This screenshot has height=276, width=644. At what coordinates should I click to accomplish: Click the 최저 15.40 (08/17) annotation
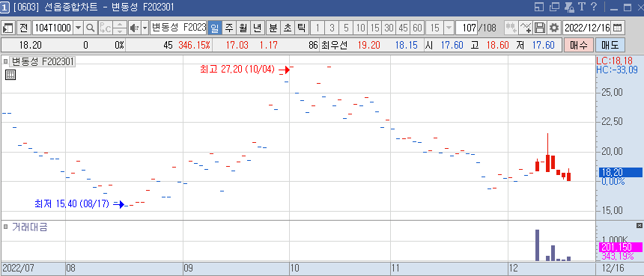point(73,203)
